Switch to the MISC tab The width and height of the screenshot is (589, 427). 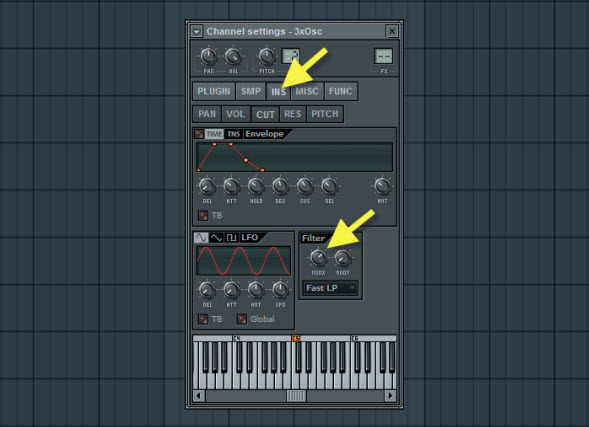coord(307,91)
